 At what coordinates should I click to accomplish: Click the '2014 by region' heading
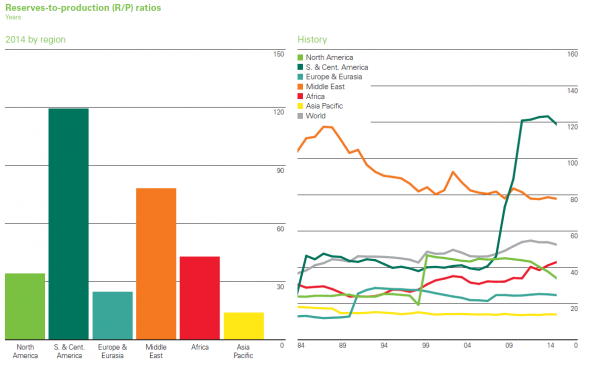click(35, 39)
